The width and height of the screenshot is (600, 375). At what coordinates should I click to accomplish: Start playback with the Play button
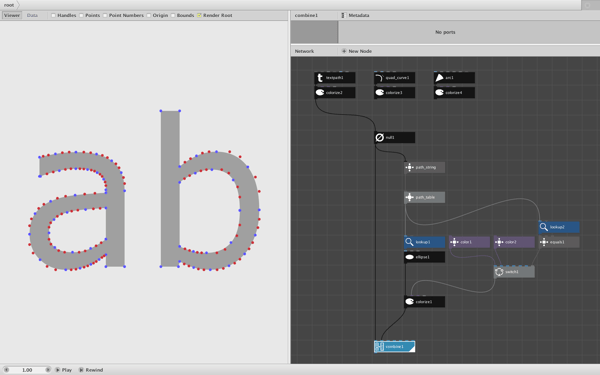tap(64, 370)
